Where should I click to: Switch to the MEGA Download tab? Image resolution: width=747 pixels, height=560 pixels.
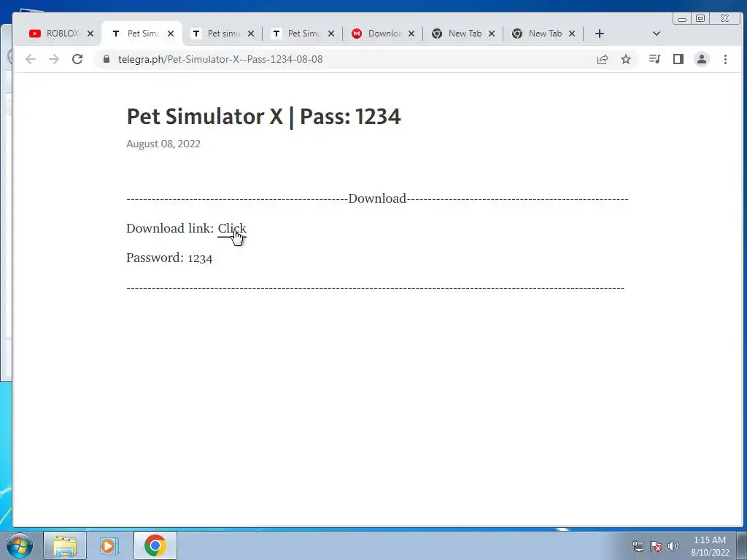point(378,34)
